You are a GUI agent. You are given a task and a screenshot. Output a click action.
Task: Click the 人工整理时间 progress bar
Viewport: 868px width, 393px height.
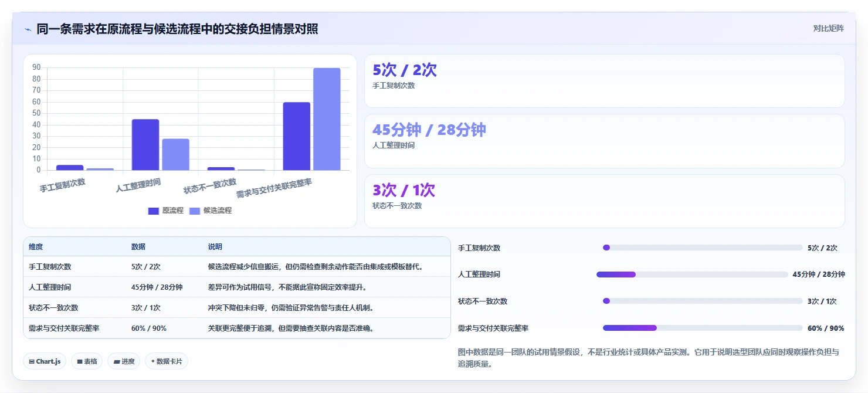coord(692,275)
